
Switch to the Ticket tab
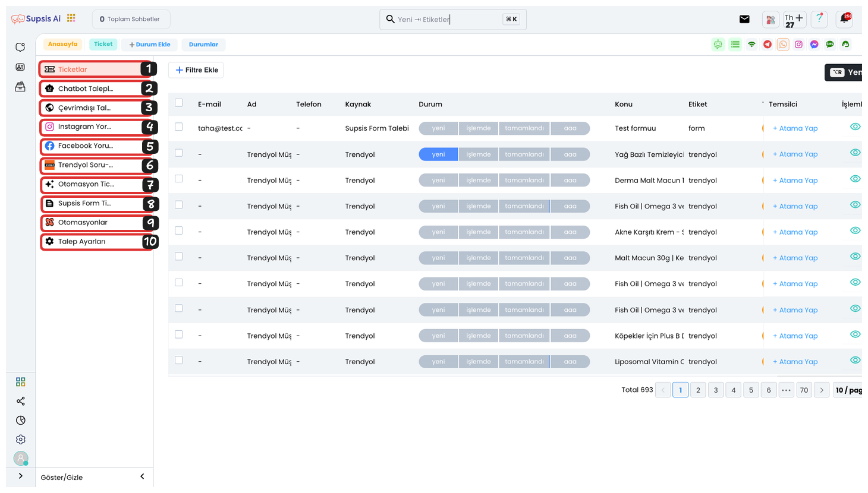coord(103,44)
